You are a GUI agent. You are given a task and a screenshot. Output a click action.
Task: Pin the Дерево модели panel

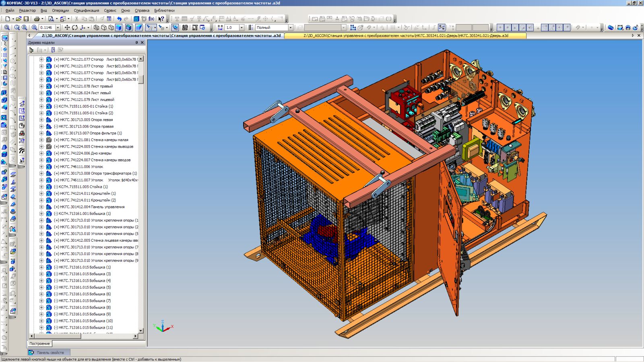[x=136, y=43]
